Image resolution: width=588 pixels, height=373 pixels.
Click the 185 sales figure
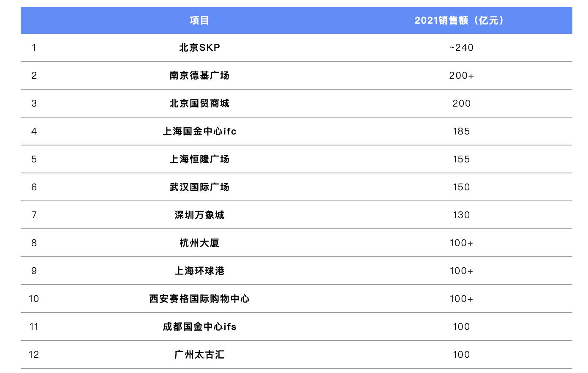(461, 131)
